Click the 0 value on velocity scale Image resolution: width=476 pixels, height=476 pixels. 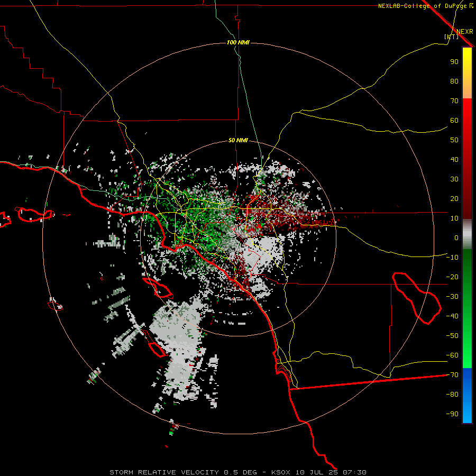click(456, 238)
